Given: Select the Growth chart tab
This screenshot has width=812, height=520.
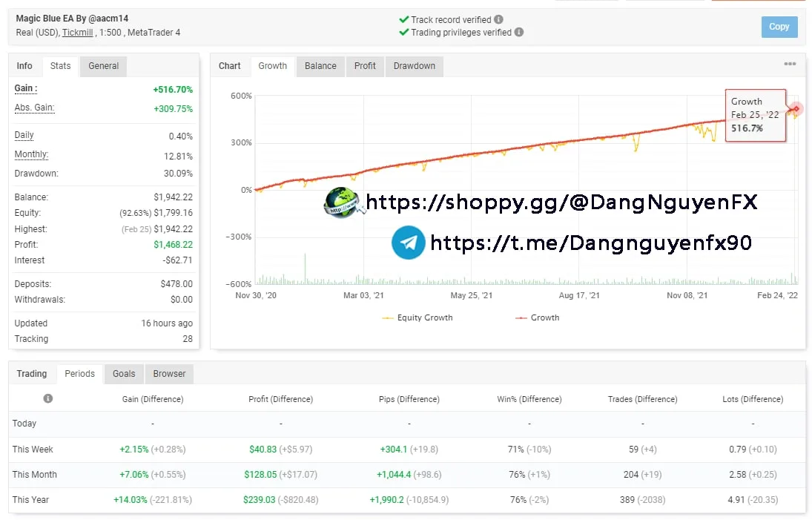Looking at the screenshot, I should tap(272, 66).
